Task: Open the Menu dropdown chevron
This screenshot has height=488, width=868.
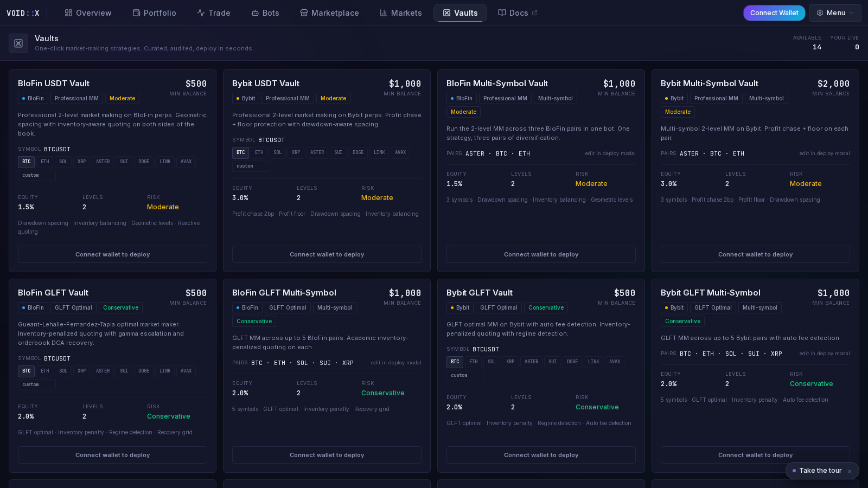Action: pos(851,13)
